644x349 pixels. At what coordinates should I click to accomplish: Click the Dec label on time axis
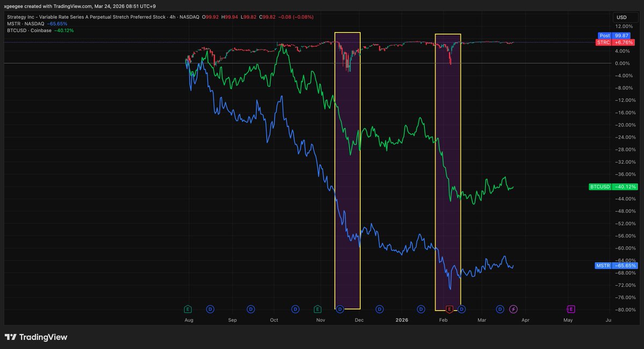(x=359, y=320)
